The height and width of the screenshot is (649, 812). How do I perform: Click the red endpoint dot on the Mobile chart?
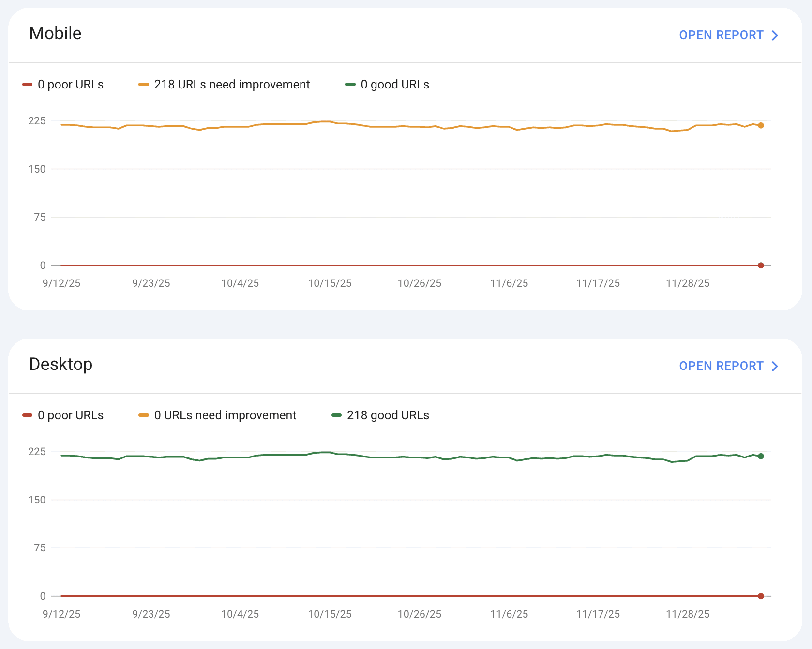pos(760,265)
